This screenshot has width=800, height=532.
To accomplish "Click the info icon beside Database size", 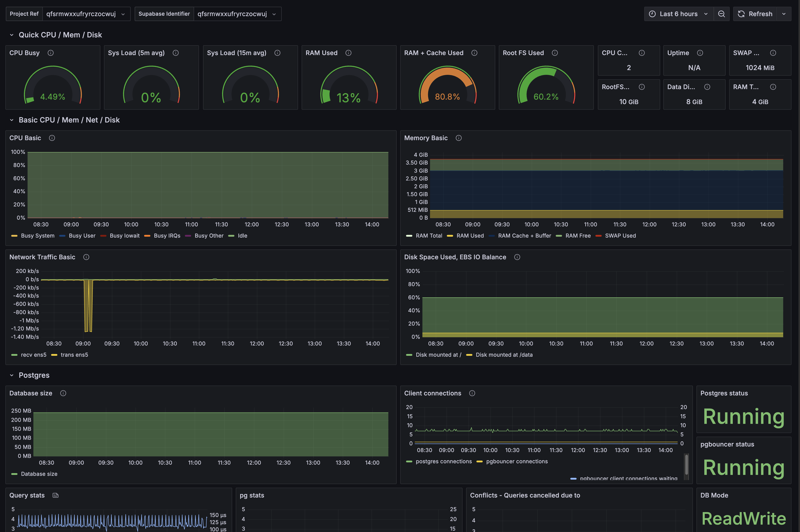I will [x=63, y=393].
